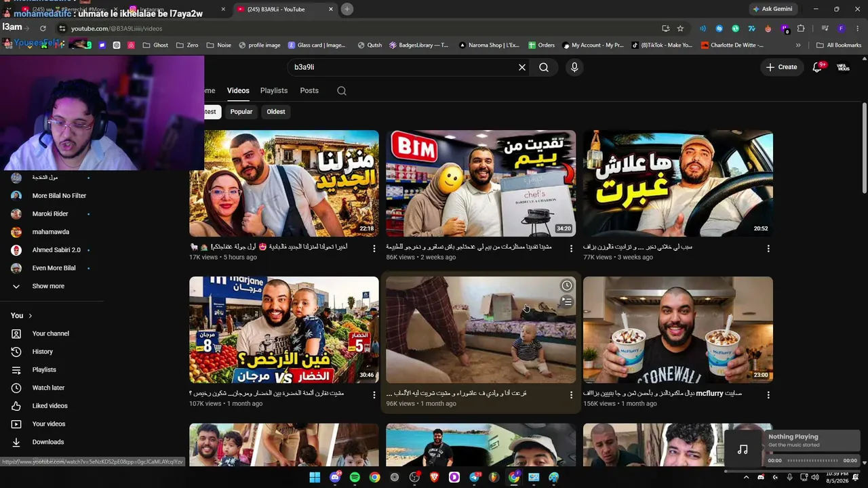Viewport: 868px width, 488px height.
Task: Open OBS Studio from the taskbar
Action: click(x=414, y=477)
